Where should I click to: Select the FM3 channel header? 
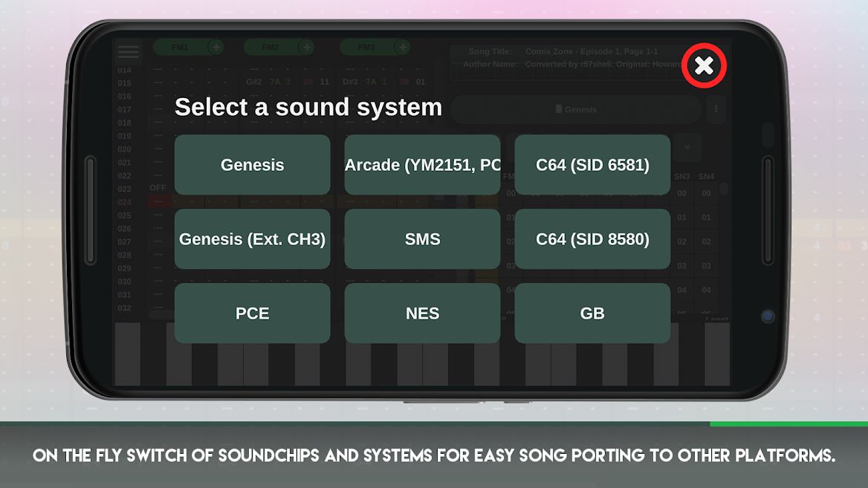(x=366, y=47)
